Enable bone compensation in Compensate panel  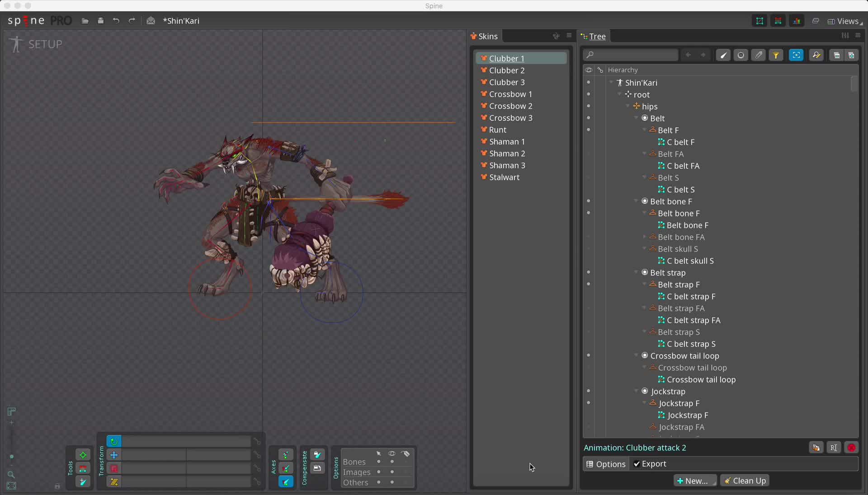pos(317,455)
